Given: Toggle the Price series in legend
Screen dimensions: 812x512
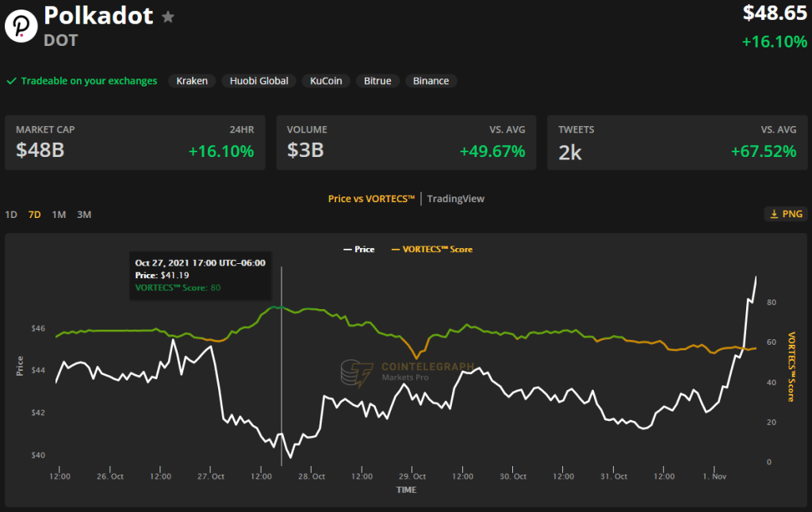Looking at the screenshot, I should [359, 249].
